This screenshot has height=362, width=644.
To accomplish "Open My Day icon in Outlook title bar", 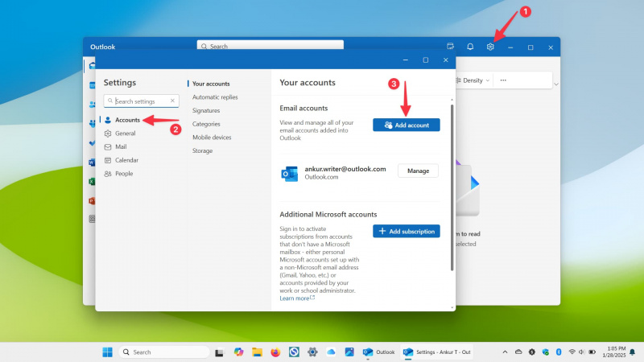I will tap(451, 47).
